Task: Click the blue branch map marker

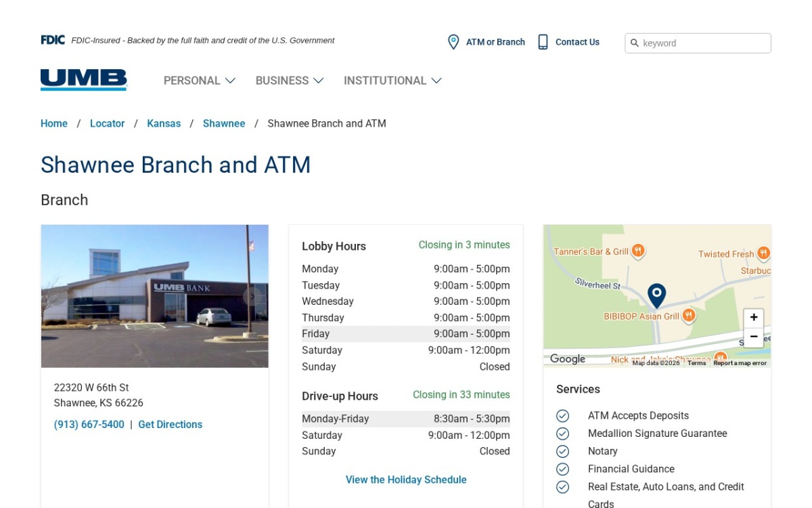Action: pos(656,296)
